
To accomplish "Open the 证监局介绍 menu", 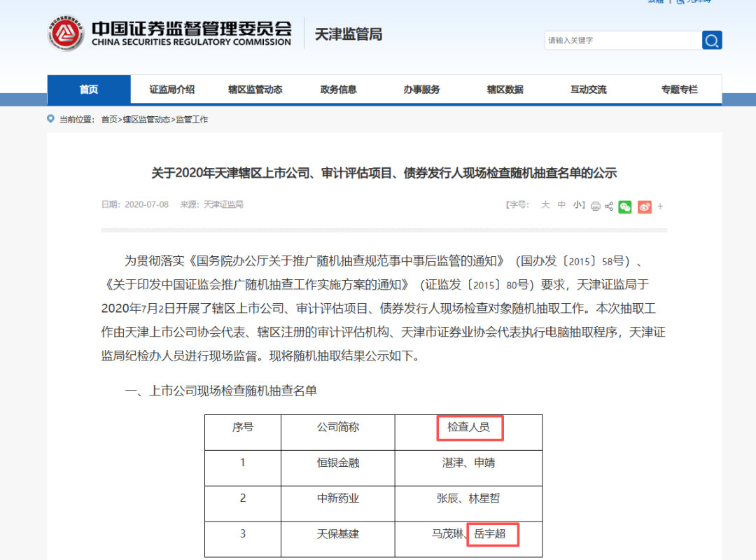I will 172,89.
